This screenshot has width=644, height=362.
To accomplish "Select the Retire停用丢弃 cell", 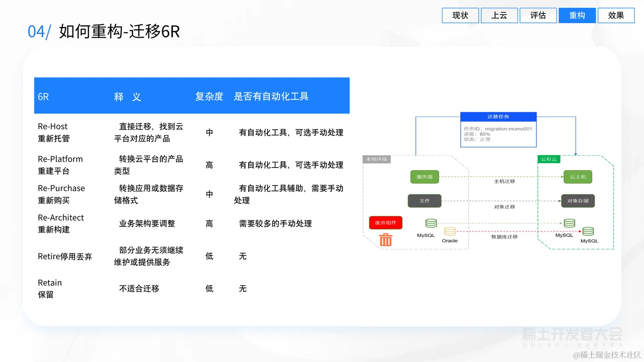I will pos(65,257).
